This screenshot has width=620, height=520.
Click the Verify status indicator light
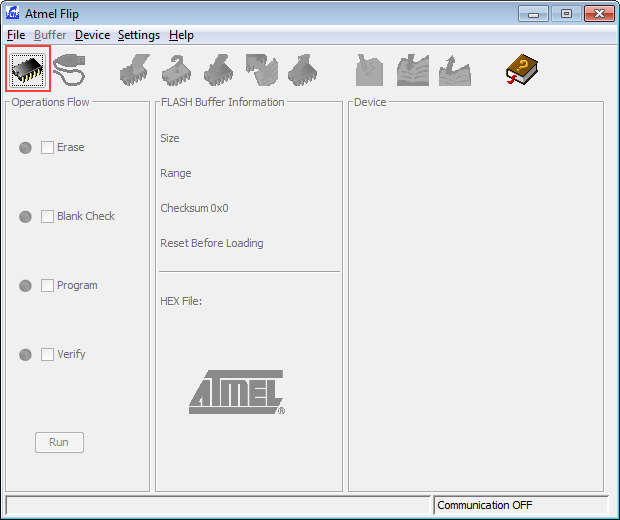coord(25,355)
